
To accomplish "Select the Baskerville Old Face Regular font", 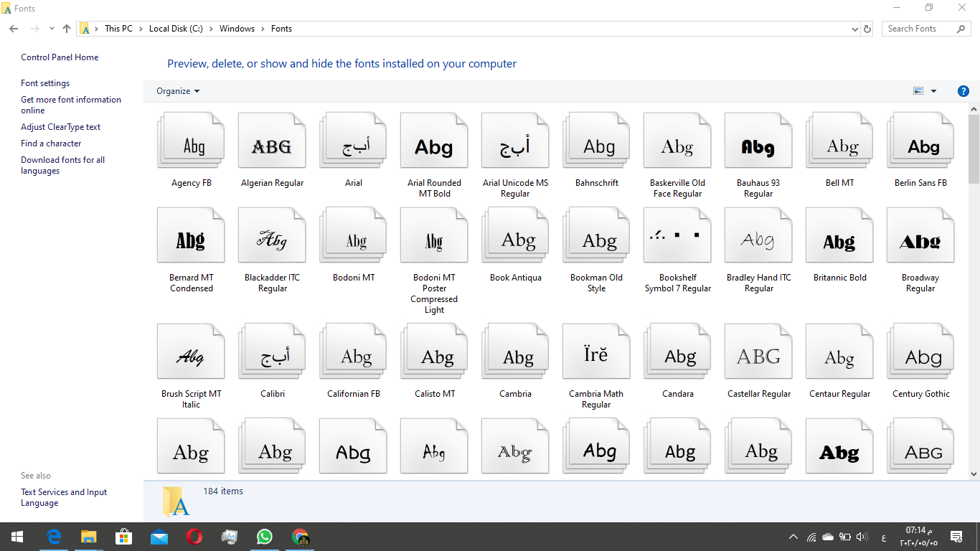I will tap(678, 141).
